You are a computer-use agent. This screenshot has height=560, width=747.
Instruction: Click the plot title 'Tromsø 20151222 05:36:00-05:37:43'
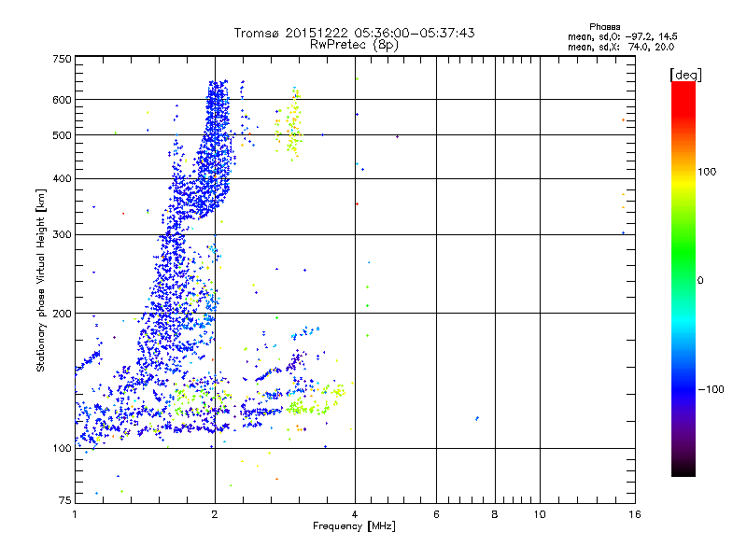click(354, 33)
